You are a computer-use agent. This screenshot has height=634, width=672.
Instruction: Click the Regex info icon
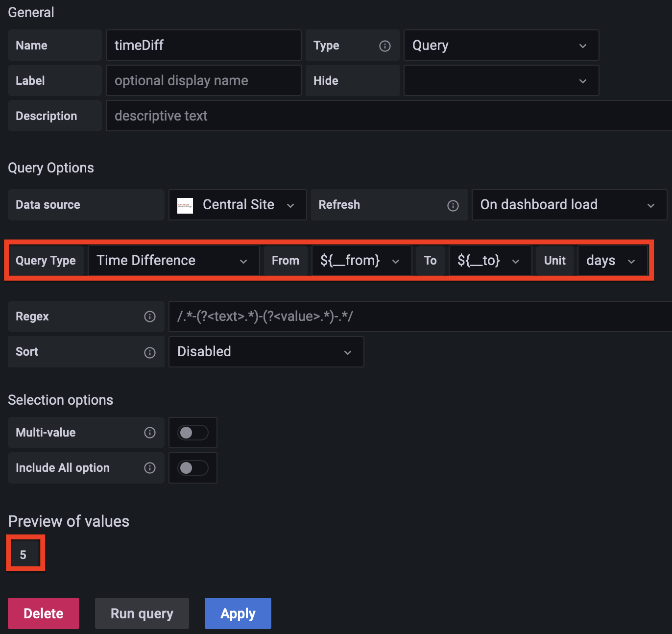(x=150, y=317)
